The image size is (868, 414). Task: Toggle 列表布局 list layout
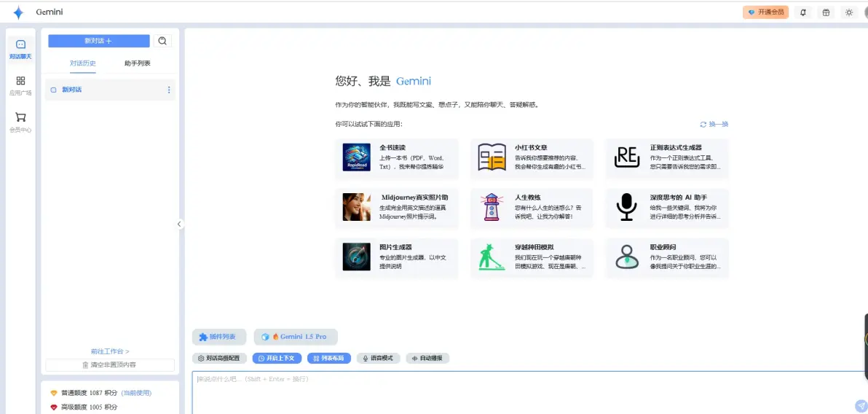point(329,358)
